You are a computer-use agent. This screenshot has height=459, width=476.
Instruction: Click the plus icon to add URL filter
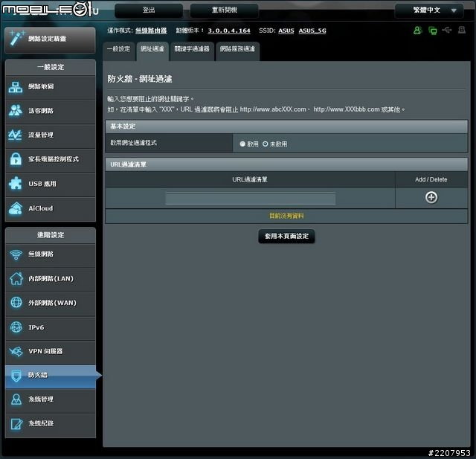click(431, 198)
